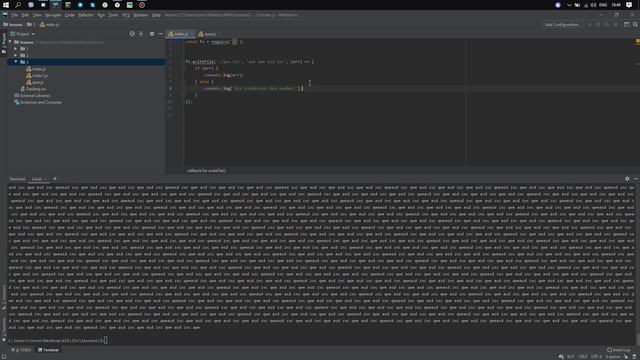Select the third js file in folder 3

tap(35, 82)
